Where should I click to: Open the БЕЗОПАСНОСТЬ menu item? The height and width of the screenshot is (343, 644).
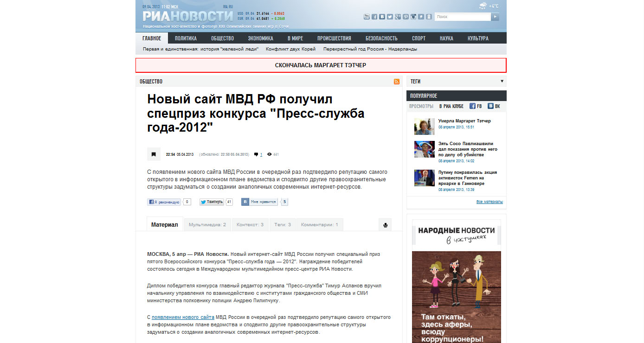381,38
